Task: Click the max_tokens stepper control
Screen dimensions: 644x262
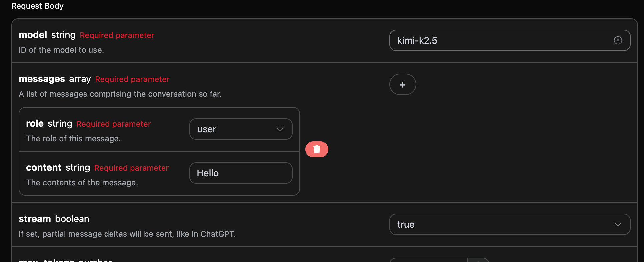Action: [478, 260]
